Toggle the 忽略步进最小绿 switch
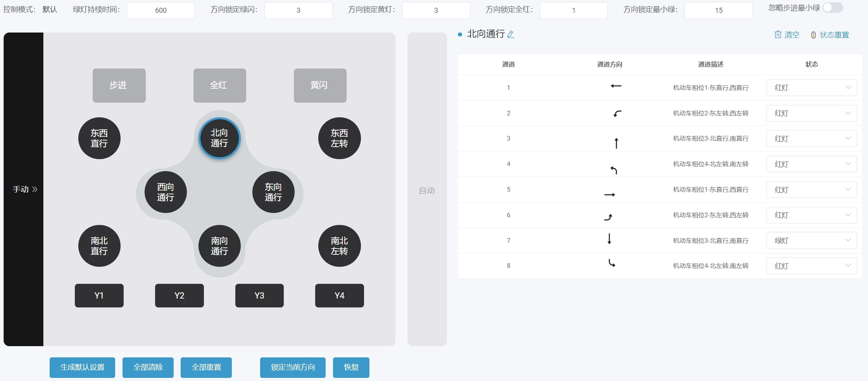The image size is (868, 381). point(832,8)
